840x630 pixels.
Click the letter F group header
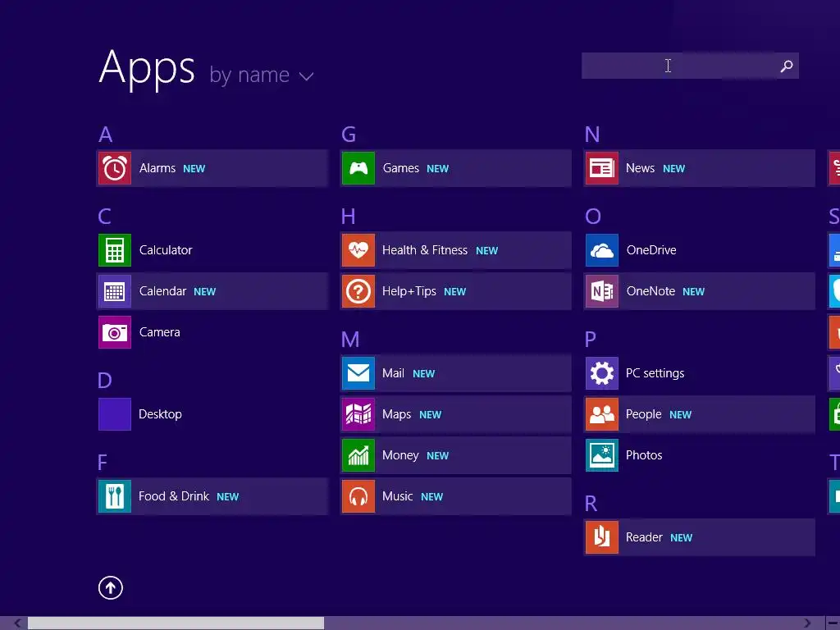tap(103, 463)
